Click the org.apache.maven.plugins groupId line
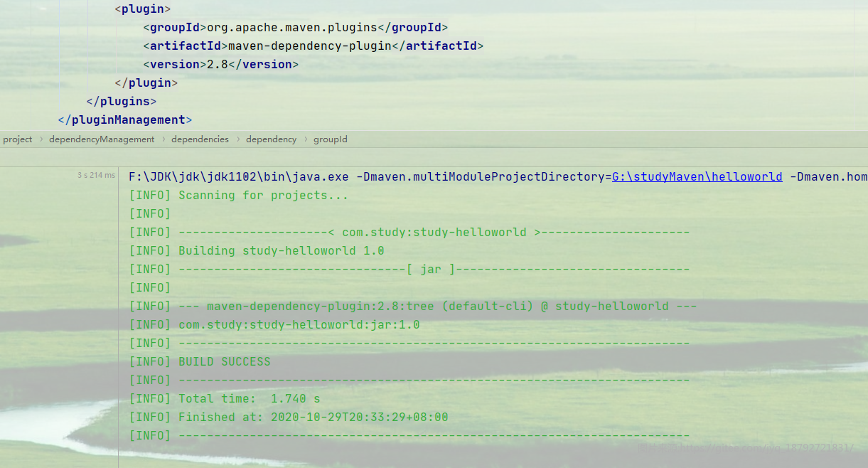Screen dimensions: 868x468 (x=296, y=28)
